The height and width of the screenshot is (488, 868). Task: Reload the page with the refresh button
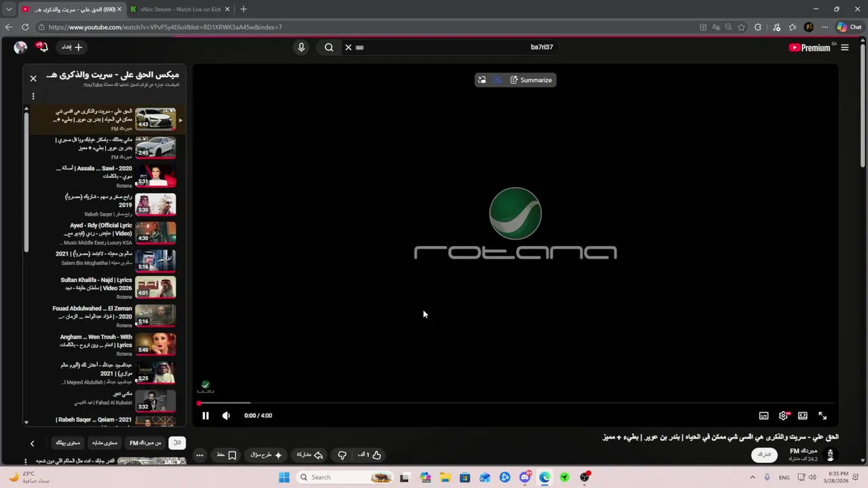click(x=25, y=27)
